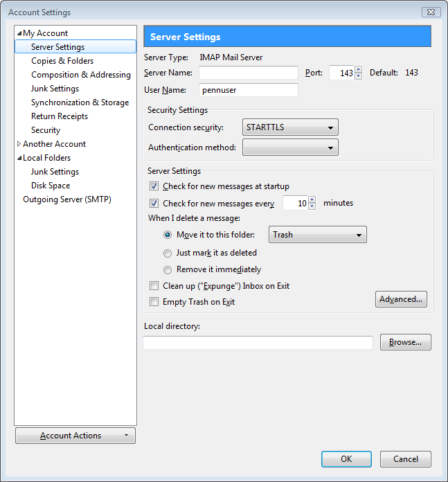The image size is (448, 482).
Task: Expand the Another Account tree node
Action: point(19,144)
